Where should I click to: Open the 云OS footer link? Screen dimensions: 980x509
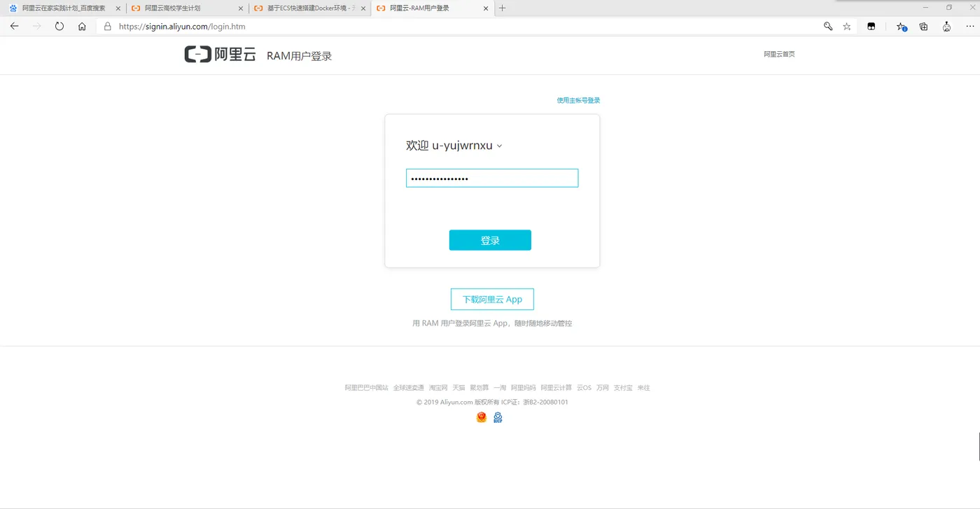pyautogui.click(x=584, y=388)
